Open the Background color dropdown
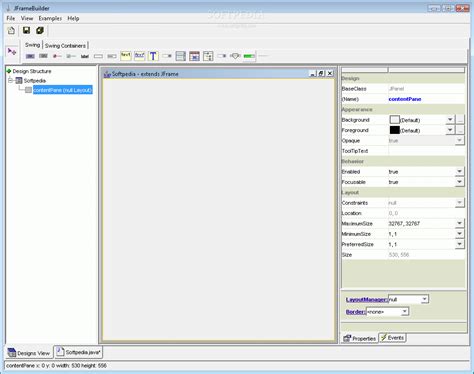 [x=450, y=119]
